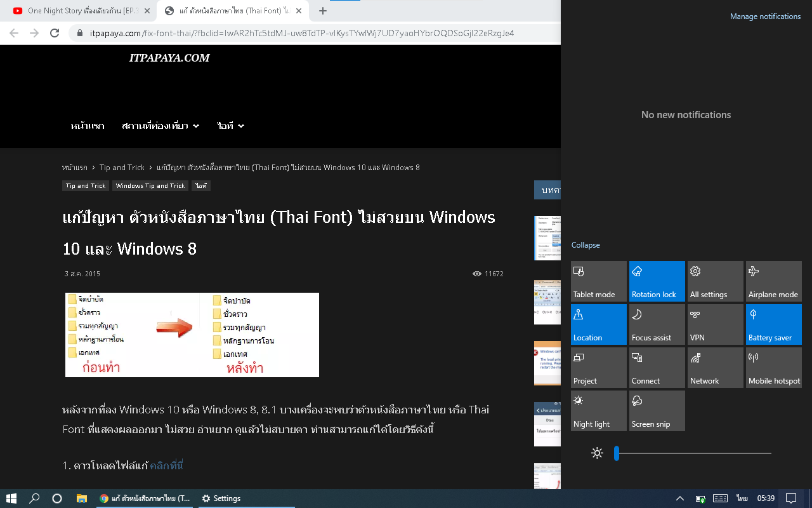
Task: Click the article view count 11672
Action: click(x=488, y=274)
